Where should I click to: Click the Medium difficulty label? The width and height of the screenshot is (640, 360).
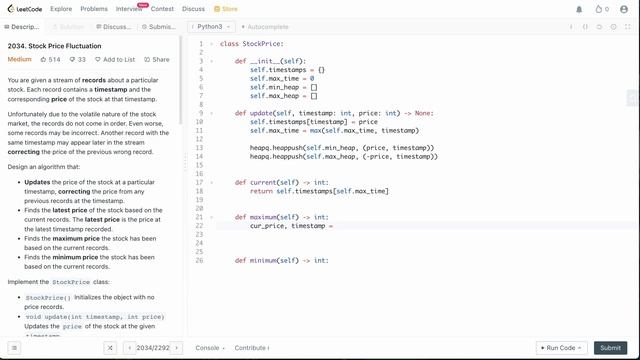(x=20, y=59)
